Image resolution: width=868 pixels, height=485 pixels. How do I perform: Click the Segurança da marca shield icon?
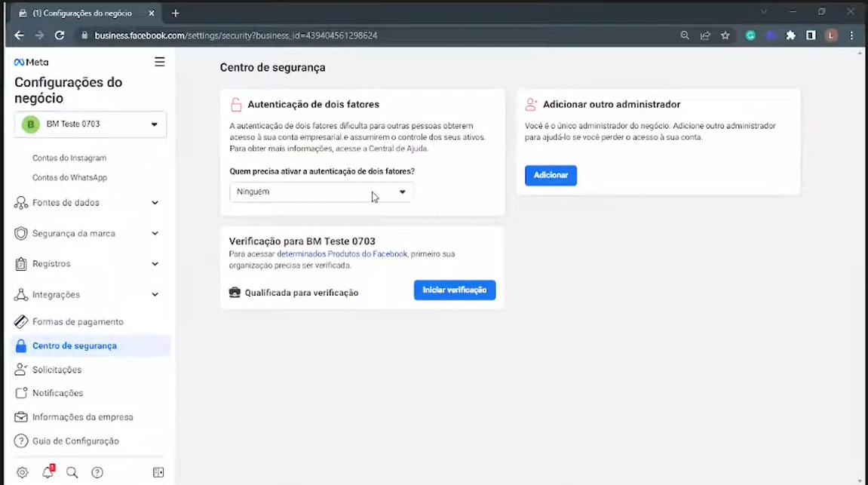tap(21, 234)
